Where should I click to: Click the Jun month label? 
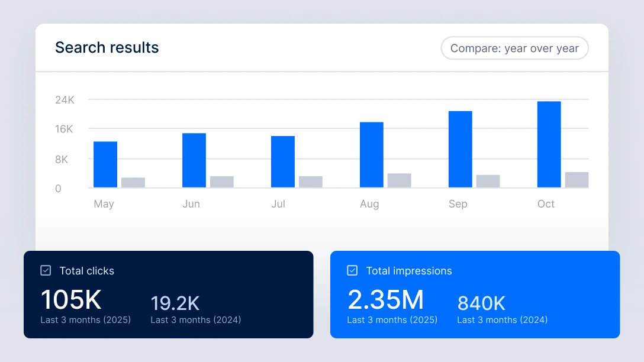click(191, 204)
